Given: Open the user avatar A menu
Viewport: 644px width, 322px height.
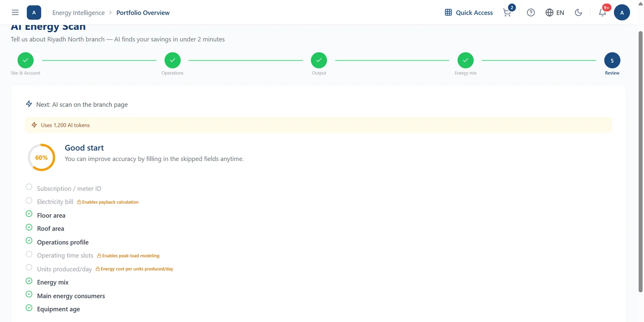Looking at the screenshot, I should click(622, 12).
